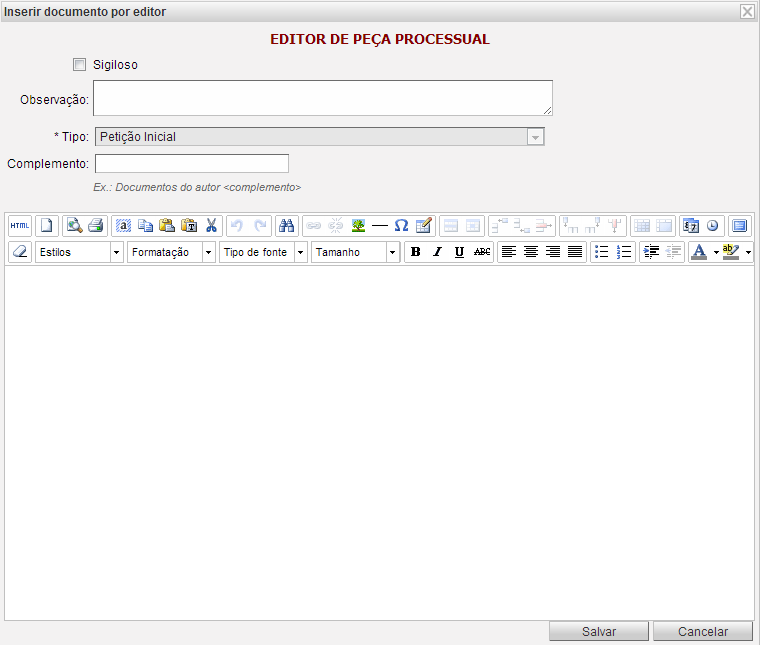Align text to the left
The width and height of the screenshot is (760, 645).
[x=508, y=252]
